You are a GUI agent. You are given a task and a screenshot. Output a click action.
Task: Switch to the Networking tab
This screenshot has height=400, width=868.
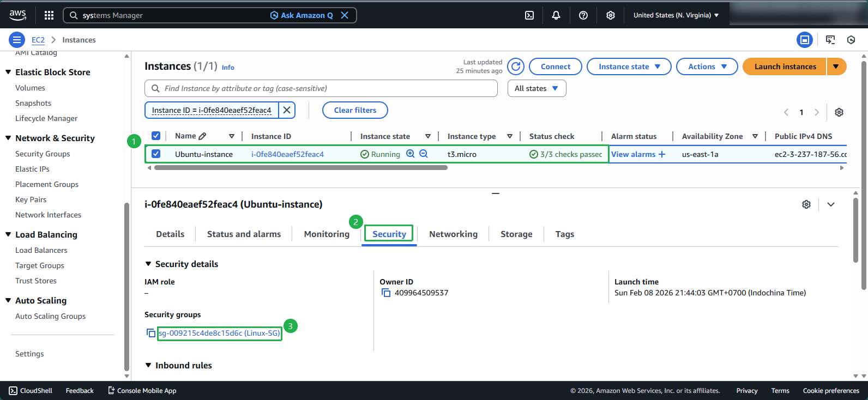[x=453, y=234]
